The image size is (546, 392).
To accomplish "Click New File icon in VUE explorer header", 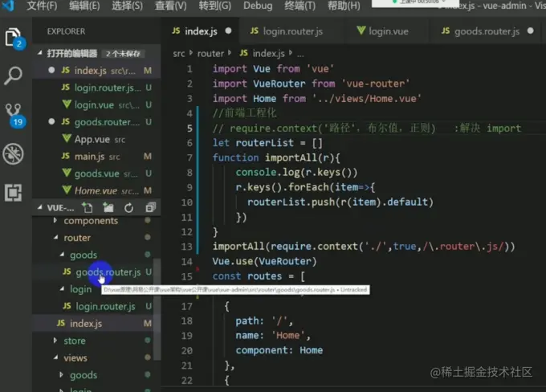I will (x=87, y=208).
